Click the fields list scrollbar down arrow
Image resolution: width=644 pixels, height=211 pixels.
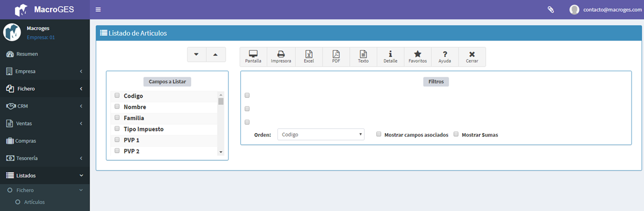(221, 152)
